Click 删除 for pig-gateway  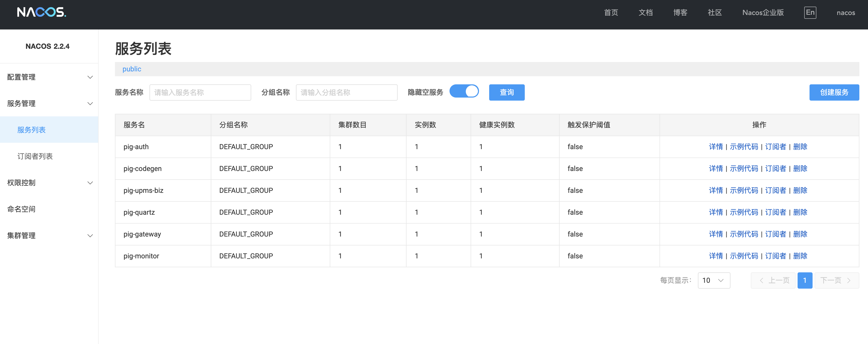pos(800,234)
